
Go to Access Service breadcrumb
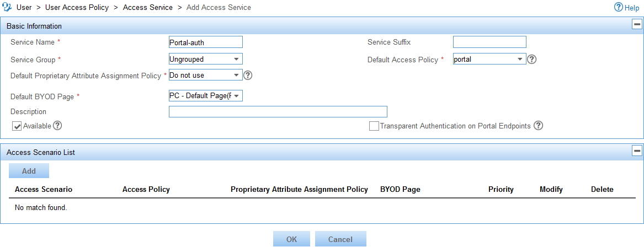point(148,7)
